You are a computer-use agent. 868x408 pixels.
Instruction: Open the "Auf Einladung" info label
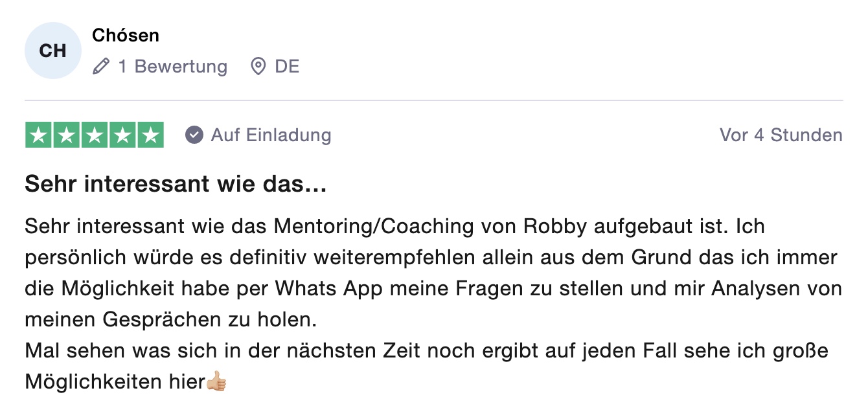click(x=271, y=135)
